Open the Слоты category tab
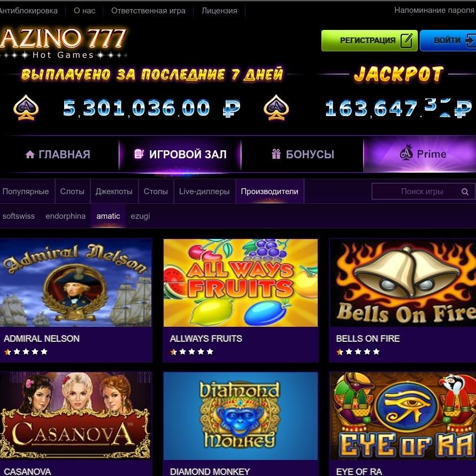Image resolution: width=476 pixels, height=476 pixels. coord(72,191)
